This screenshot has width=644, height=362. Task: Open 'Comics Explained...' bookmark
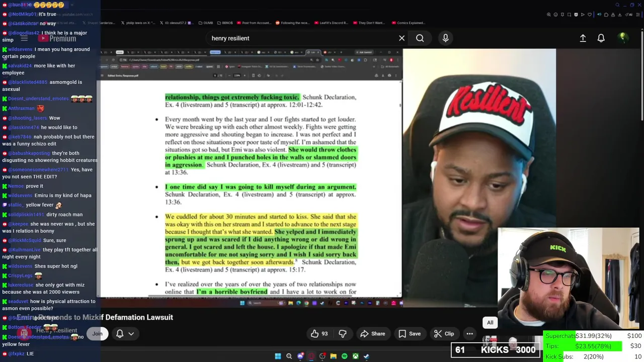tap(408, 23)
